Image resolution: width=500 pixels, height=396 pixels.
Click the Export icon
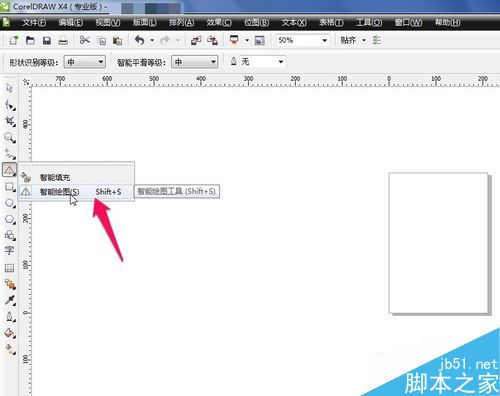(212, 41)
